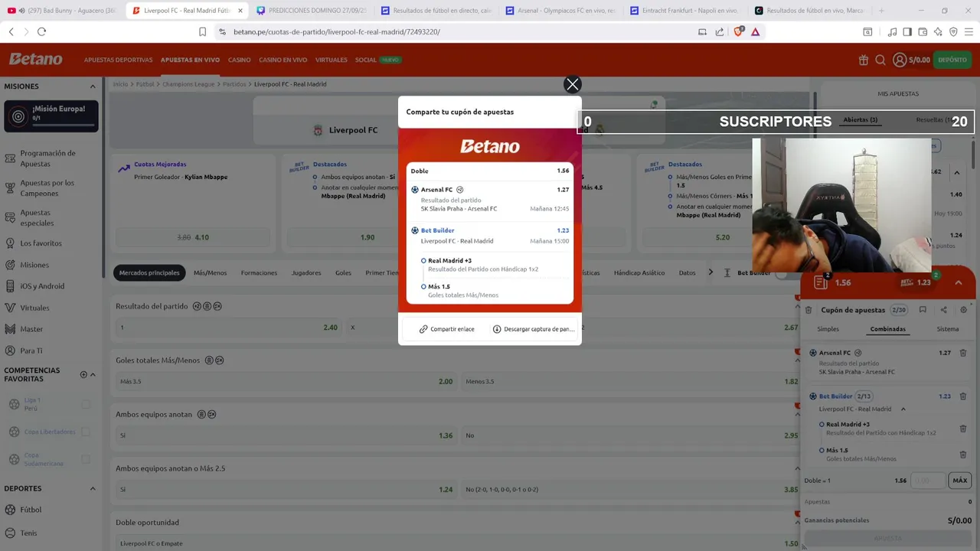Select the Jugadores market tab

point(306,272)
